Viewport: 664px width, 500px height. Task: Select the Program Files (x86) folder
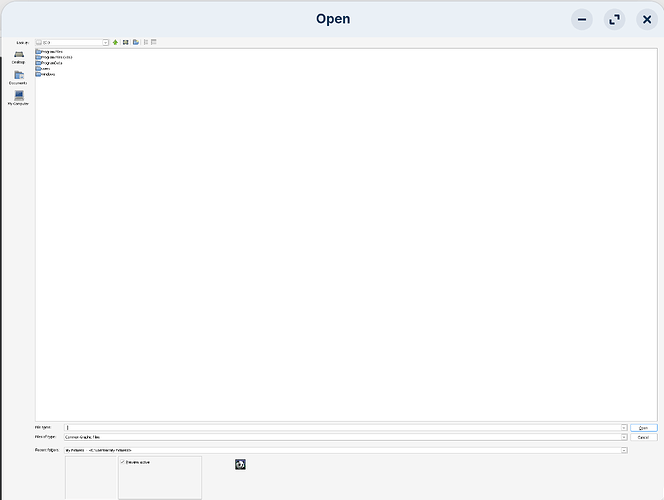tap(54, 57)
